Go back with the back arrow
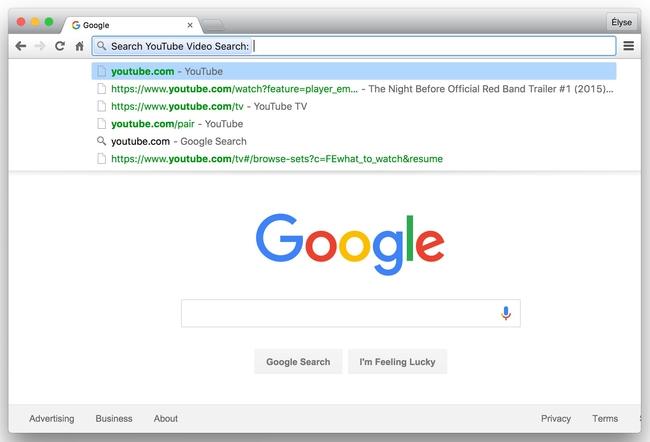Image resolution: width=650 pixels, height=442 pixels. (x=21, y=46)
